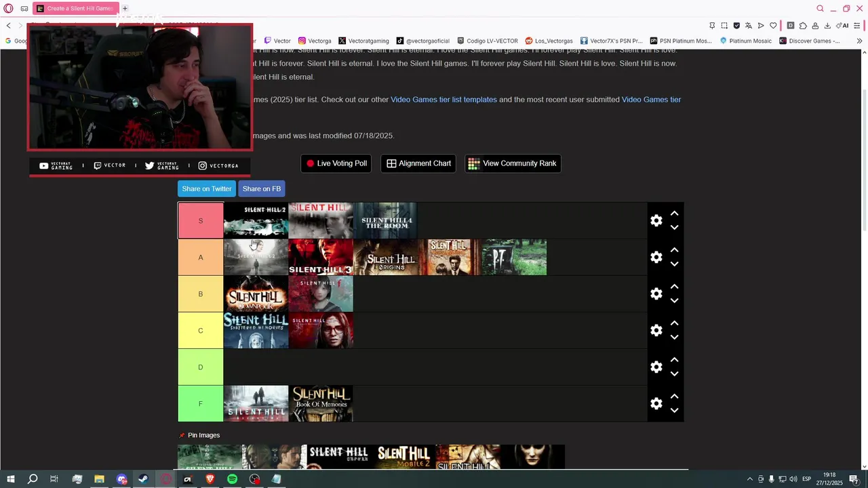Open settings gear for S tier row

click(656, 221)
